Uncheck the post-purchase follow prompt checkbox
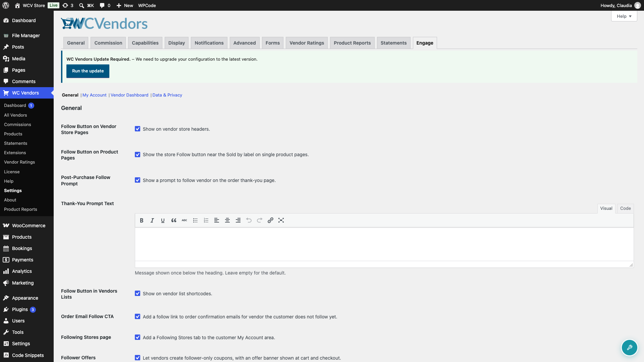 pyautogui.click(x=138, y=180)
